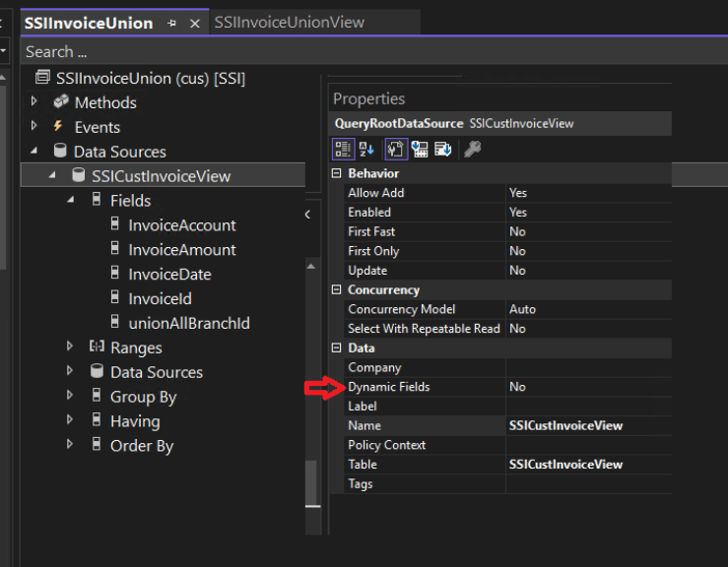728x567 pixels.
Task: Click the SSICustInvoiceView database icon
Action: [79, 176]
